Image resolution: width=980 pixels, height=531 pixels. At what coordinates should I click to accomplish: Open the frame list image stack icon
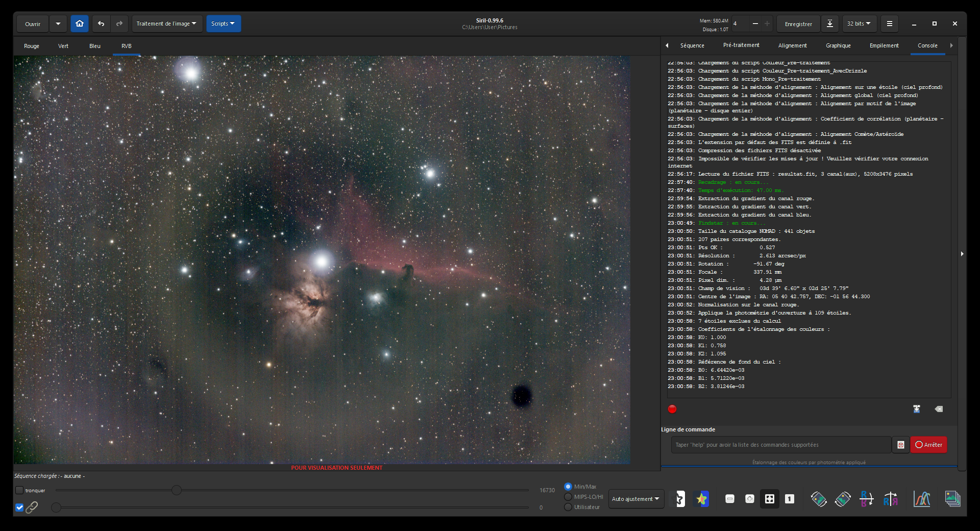tap(952, 499)
